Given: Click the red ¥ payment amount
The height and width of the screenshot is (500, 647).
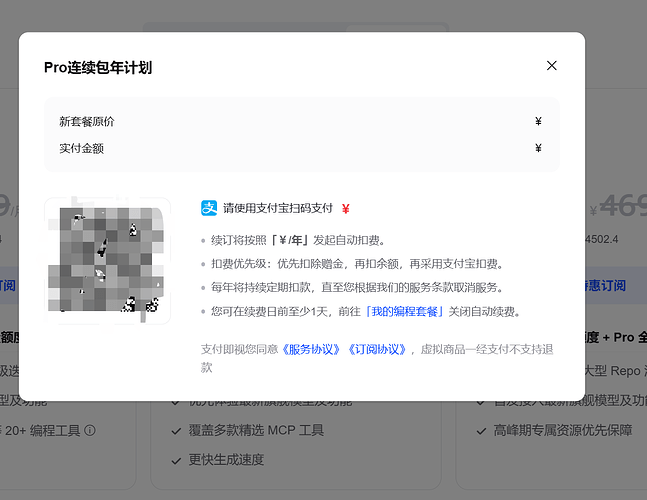Looking at the screenshot, I should point(346,209).
